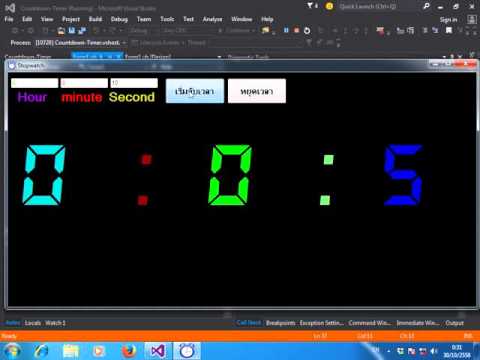Open the Debug menu
Image resolution: width=480 pixels, height=360 pixels.
(x=119, y=19)
